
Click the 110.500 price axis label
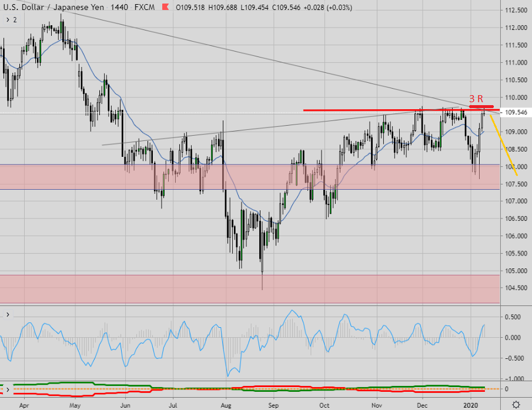(x=516, y=80)
